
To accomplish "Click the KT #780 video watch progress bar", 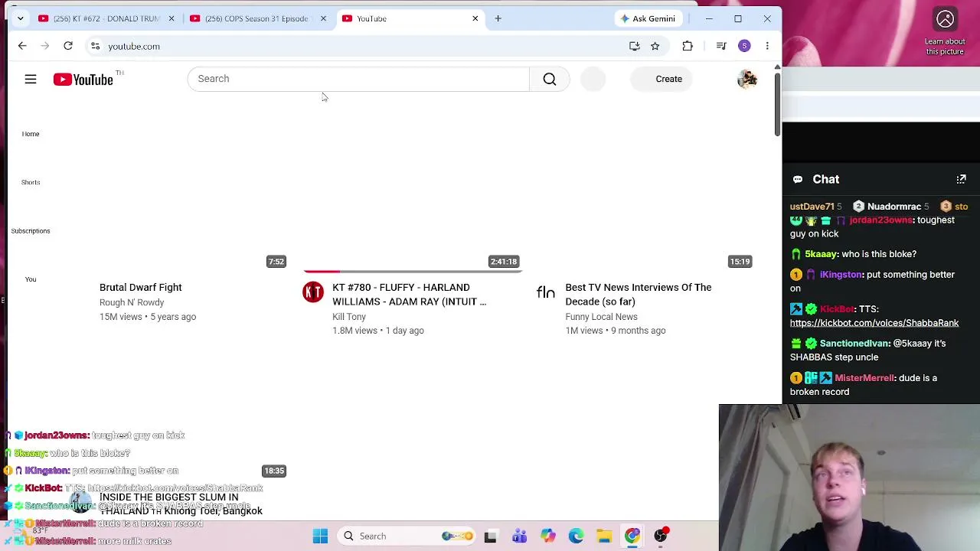I will pos(412,271).
